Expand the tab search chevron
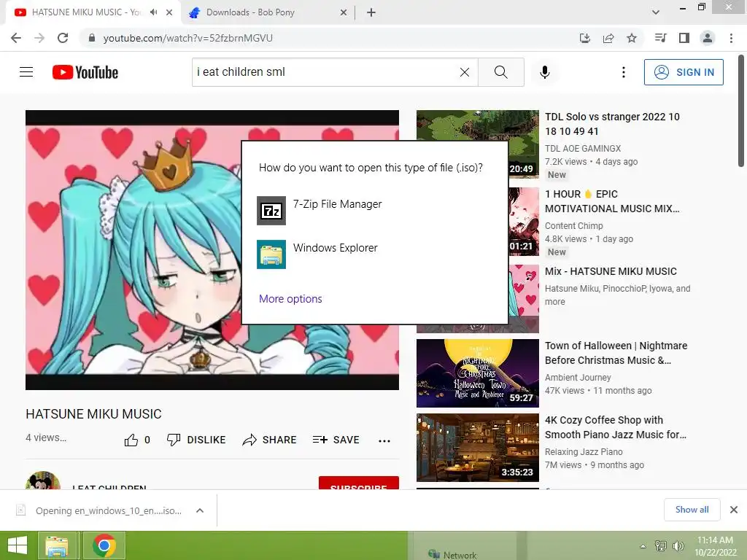Screen dimensions: 747x560 (x=656, y=12)
